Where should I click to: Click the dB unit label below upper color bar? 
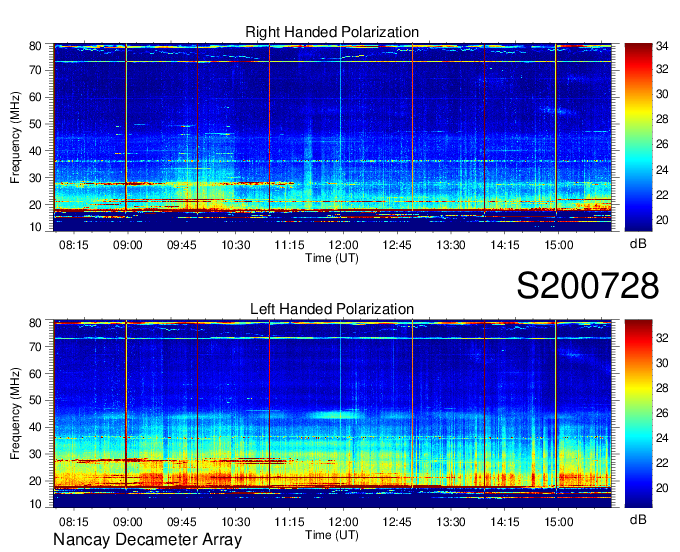coord(638,244)
